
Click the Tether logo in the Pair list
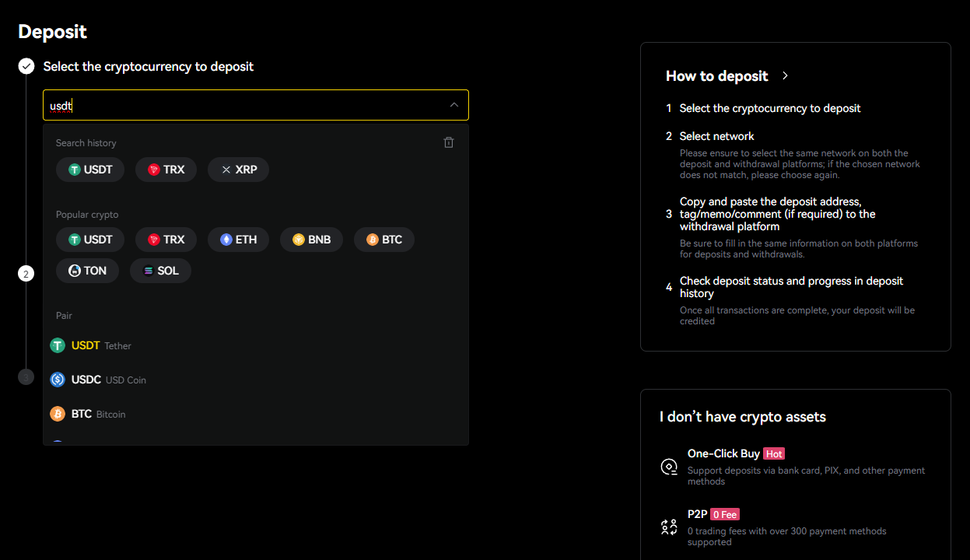point(58,345)
